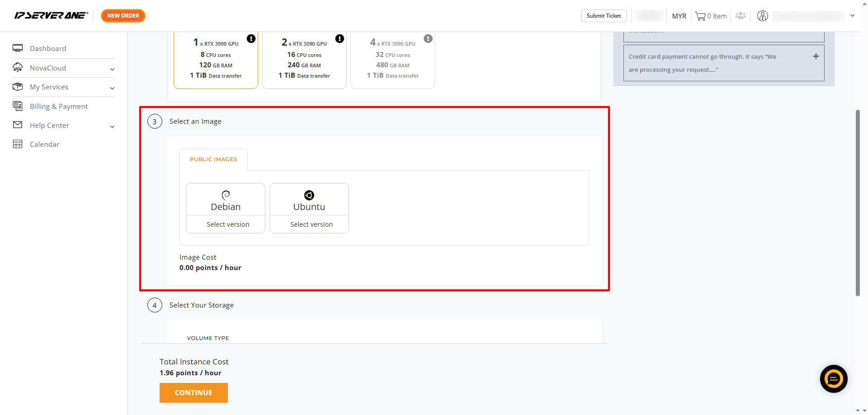Image resolution: width=868 pixels, height=415 pixels.
Task: Open Ubuntu Select version dropdown
Action: 309,224
